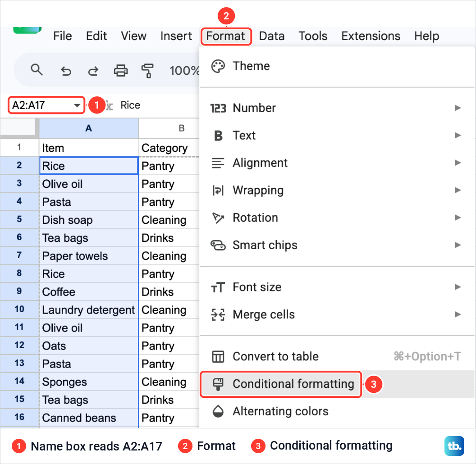Expand the Font size submenu arrow

click(458, 287)
